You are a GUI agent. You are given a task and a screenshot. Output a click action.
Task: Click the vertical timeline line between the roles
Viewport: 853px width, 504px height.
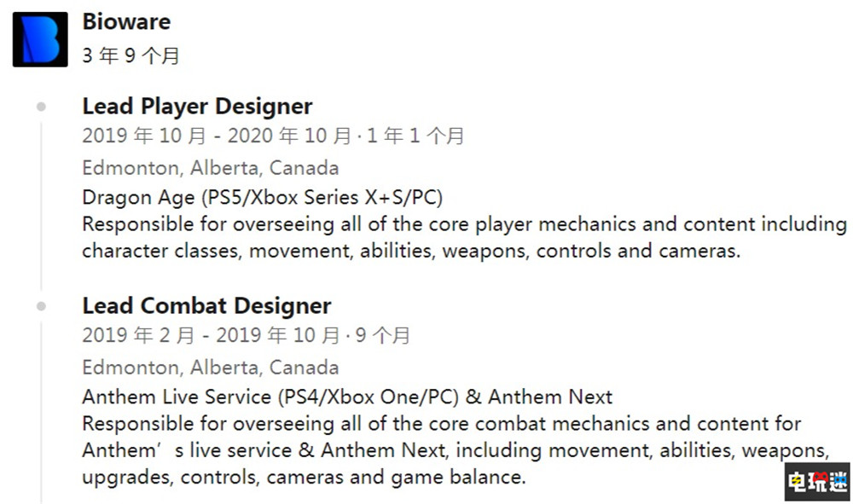(x=41, y=205)
